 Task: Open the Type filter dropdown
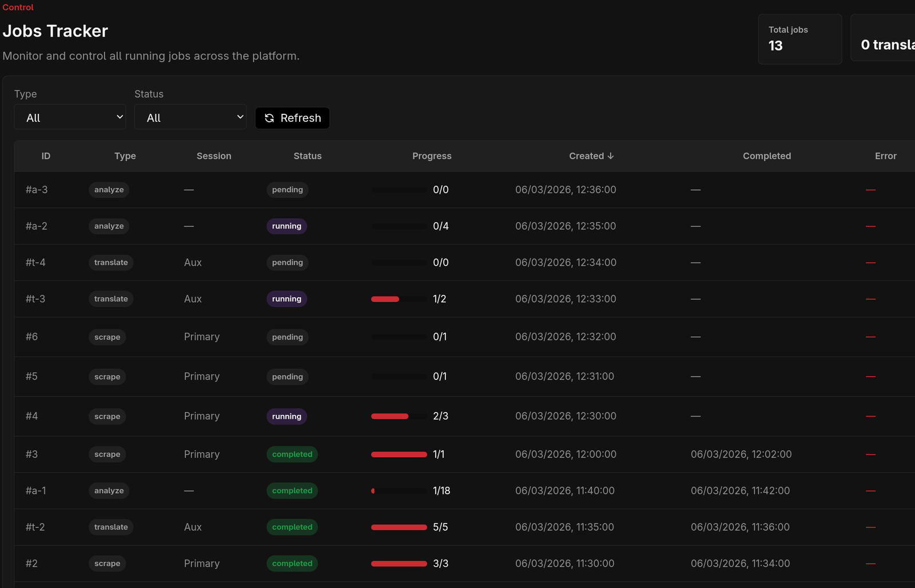pyautogui.click(x=70, y=117)
